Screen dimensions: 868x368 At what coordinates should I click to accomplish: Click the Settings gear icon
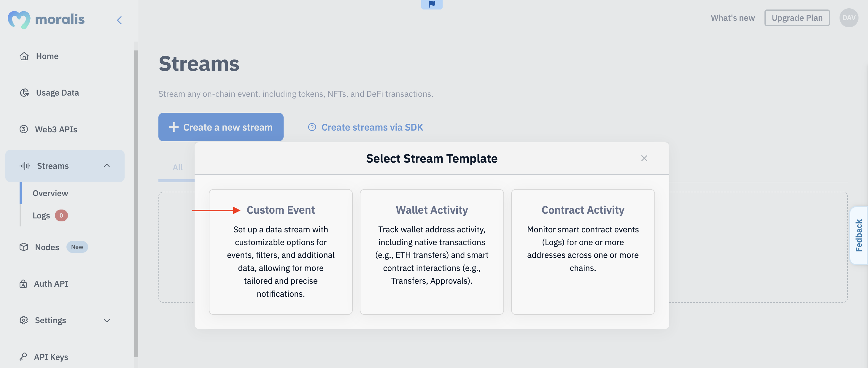24,320
